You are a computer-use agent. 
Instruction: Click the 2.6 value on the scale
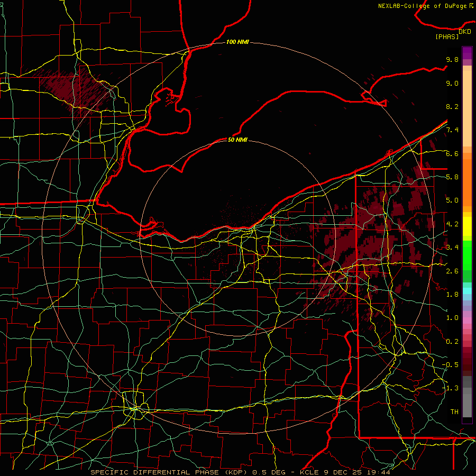click(452, 271)
